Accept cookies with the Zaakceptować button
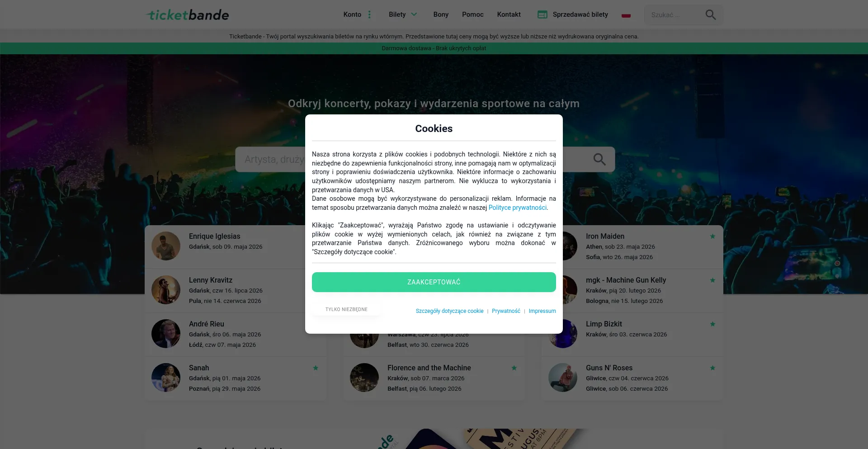Viewport: 868px width, 449px height. (x=434, y=282)
